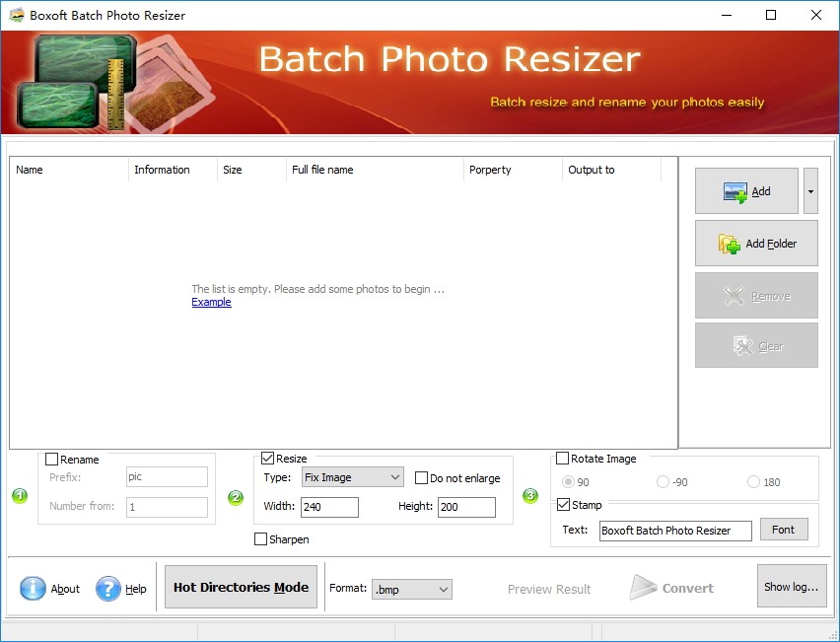Switch to Hot Directories Mode
Viewport: 840px width, 642px height.
click(241, 587)
